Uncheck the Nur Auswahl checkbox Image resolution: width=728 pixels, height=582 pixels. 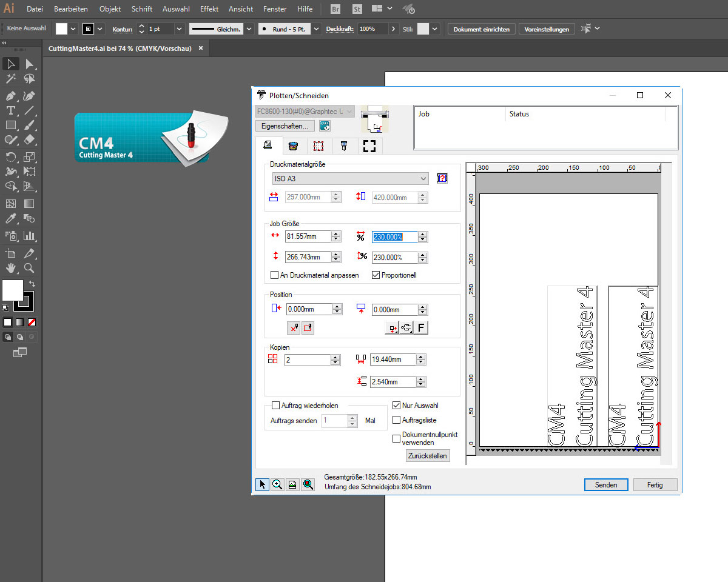pos(397,406)
